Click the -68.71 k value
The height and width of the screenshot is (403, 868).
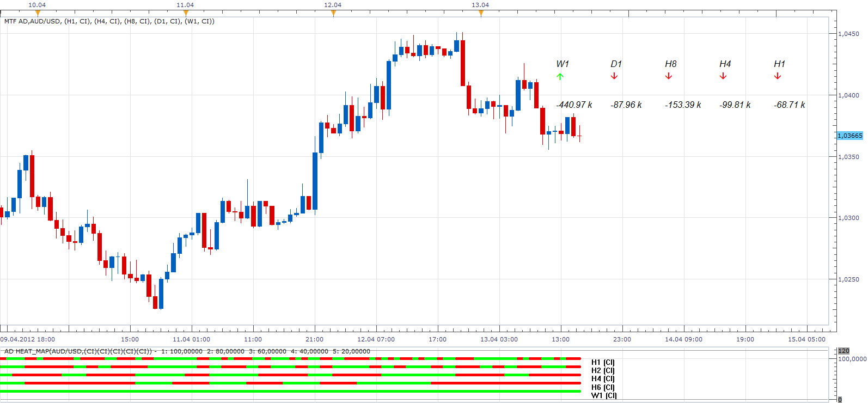pyautogui.click(x=790, y=105)
